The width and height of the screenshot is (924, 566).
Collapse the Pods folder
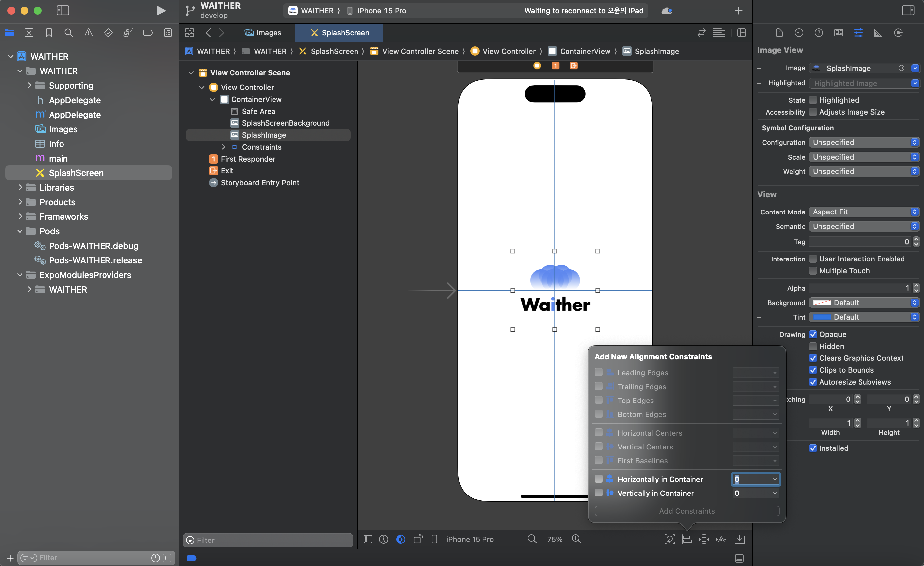(20, 231)
